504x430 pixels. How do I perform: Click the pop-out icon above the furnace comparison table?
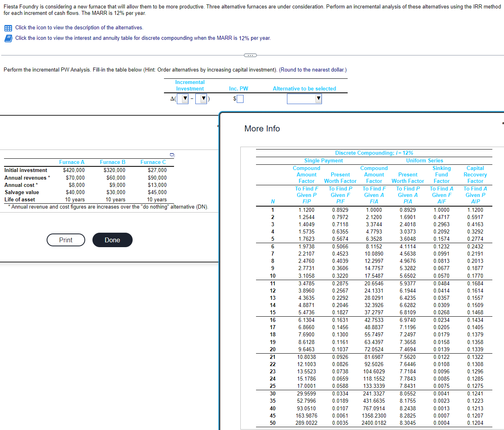click(172, 154)
